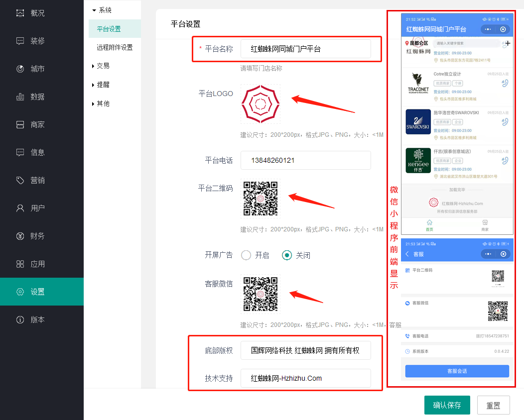Click the 重置 button
The height and width of the screenshot is (420, 524).
493,405
